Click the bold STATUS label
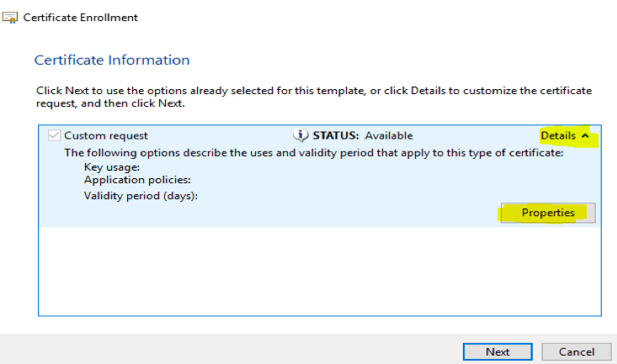The width and height of the screenshot is (617, 364). click(336, 135)
